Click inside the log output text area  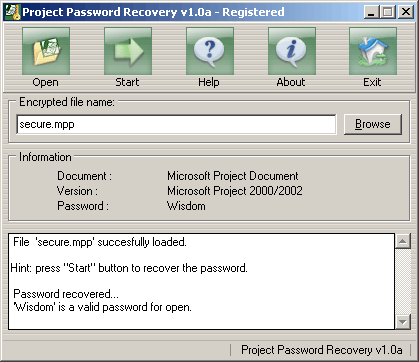point(202,281)
